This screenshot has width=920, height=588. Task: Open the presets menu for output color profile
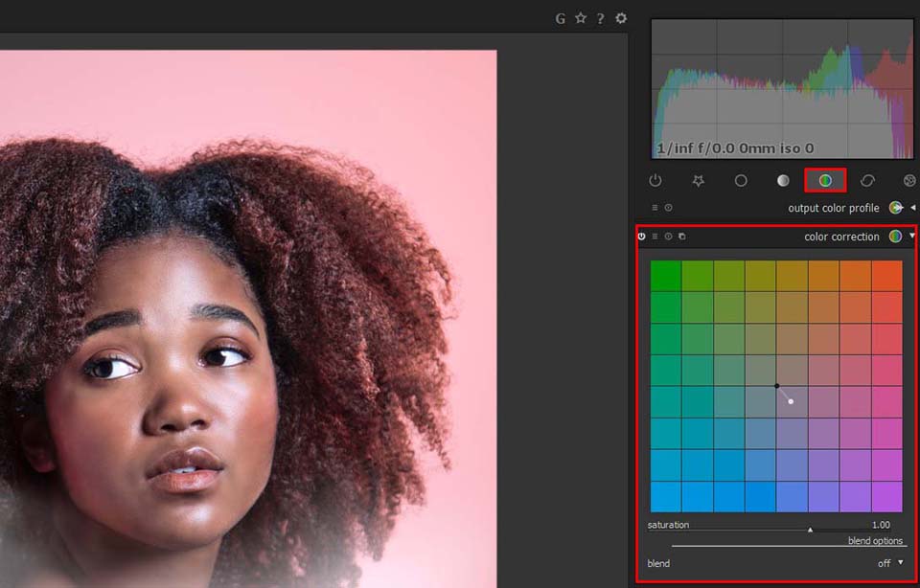tap(655, 207)
